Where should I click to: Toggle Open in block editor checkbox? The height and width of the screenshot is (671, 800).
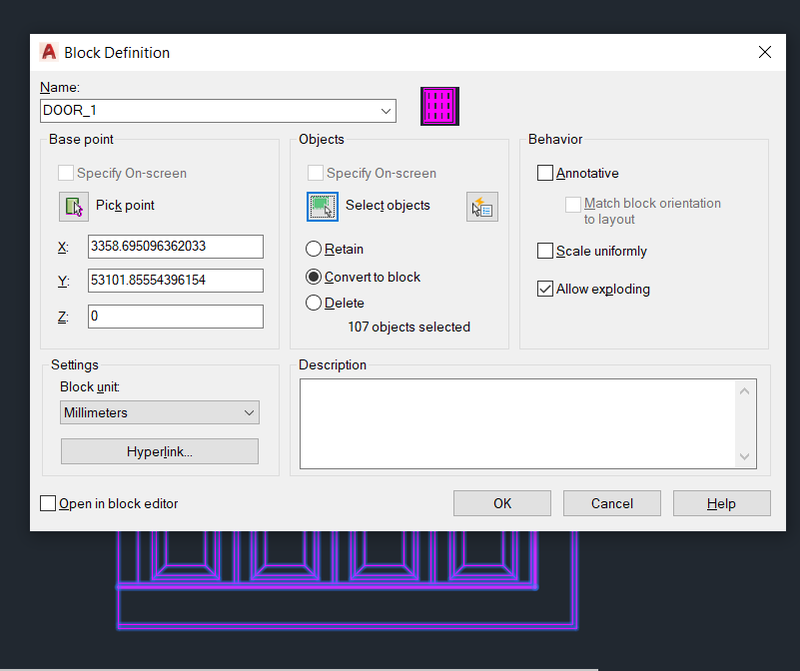(x=48, y=503)
